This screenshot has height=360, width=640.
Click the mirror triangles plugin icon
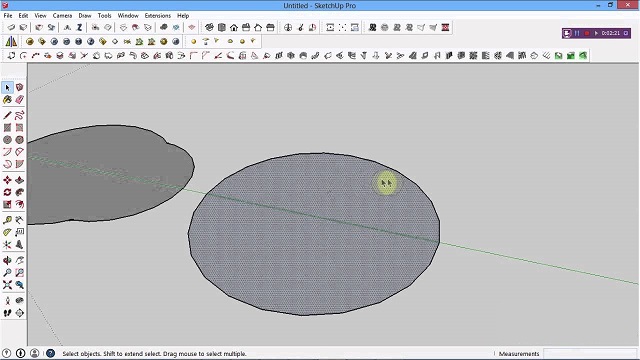[11, 41]
